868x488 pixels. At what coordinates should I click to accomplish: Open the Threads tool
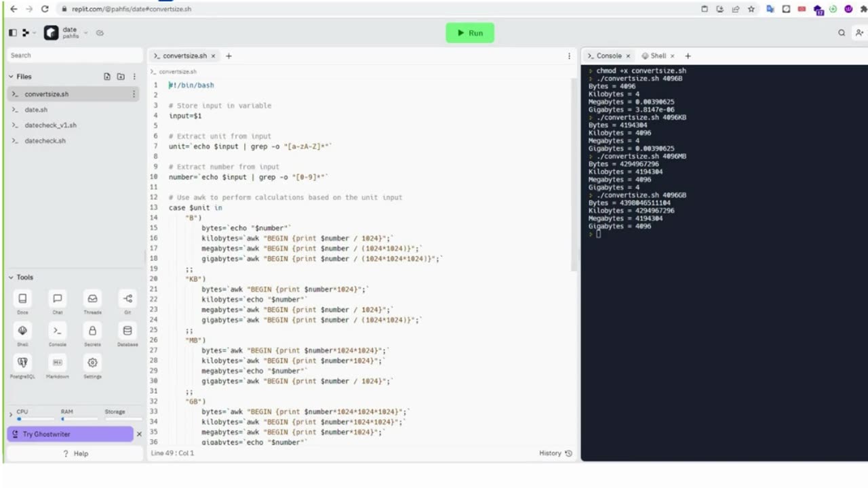92,302
